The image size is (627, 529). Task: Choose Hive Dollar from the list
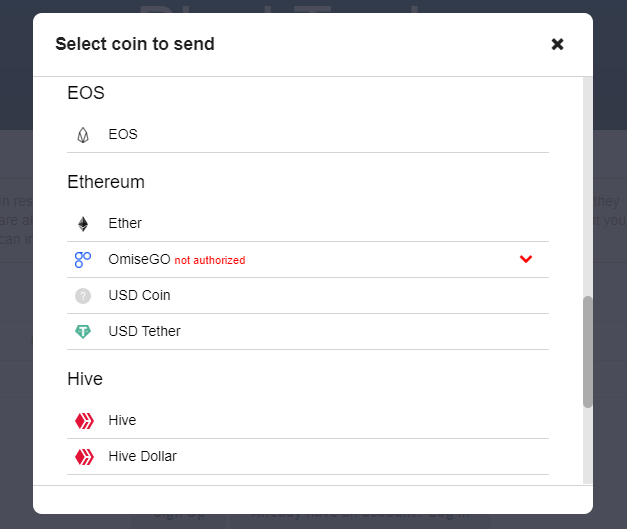point(308,457)
